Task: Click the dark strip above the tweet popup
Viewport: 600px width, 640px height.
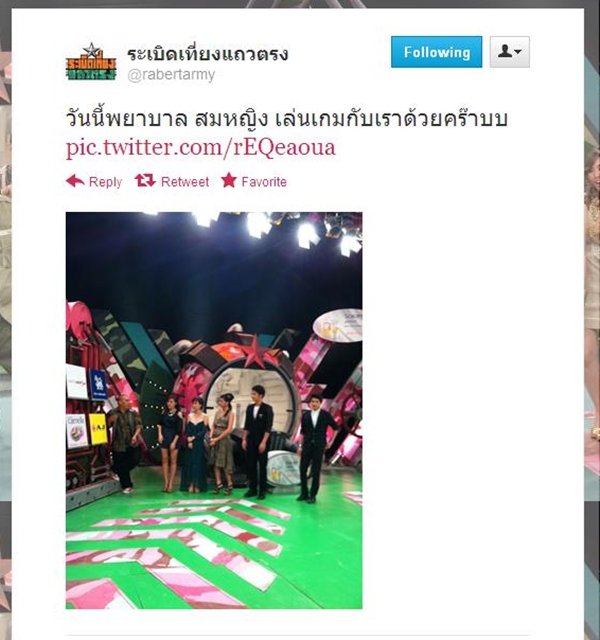Action: (300, 4)
